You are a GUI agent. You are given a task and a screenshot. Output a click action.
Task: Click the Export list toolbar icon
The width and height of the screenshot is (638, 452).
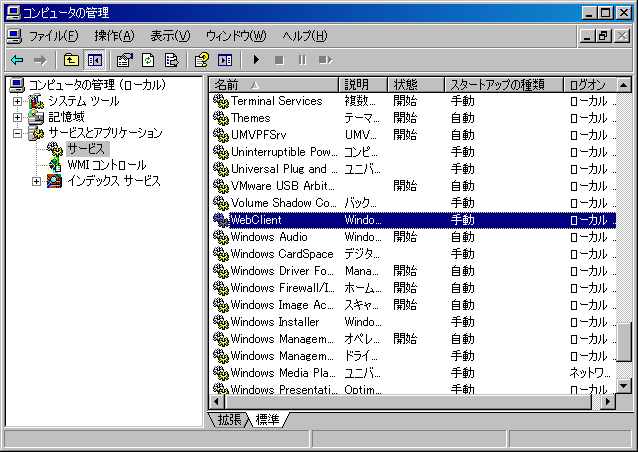[x=171, y=60]
